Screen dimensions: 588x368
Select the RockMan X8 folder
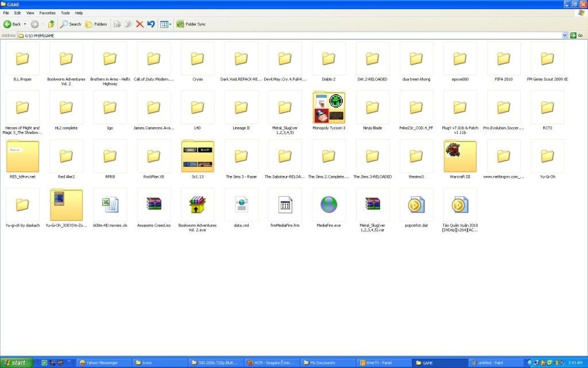154,160
